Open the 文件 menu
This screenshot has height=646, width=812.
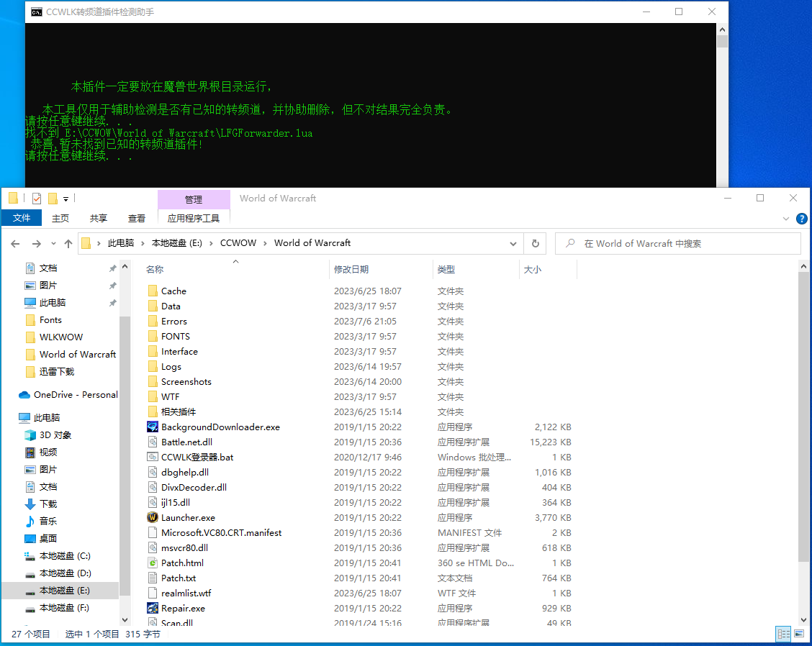click(22, 218)
